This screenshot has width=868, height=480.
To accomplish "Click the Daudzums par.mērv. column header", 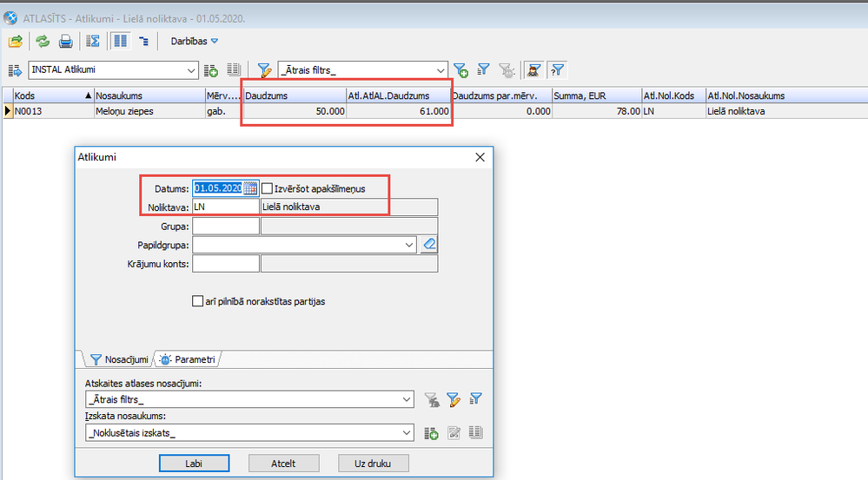I will [x=501, y=95].
